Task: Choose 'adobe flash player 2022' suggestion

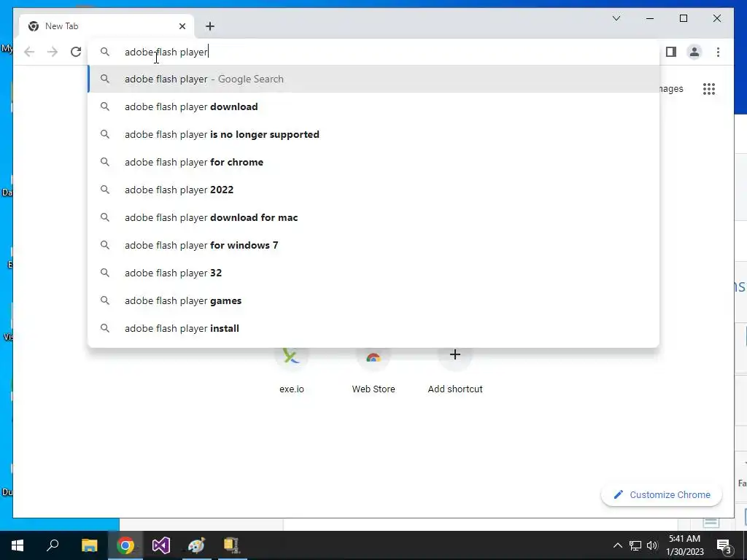Action: point(374,190)
